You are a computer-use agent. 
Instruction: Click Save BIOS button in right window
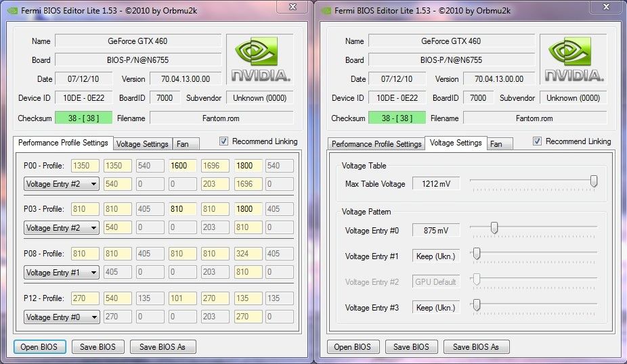pos(411,347)
